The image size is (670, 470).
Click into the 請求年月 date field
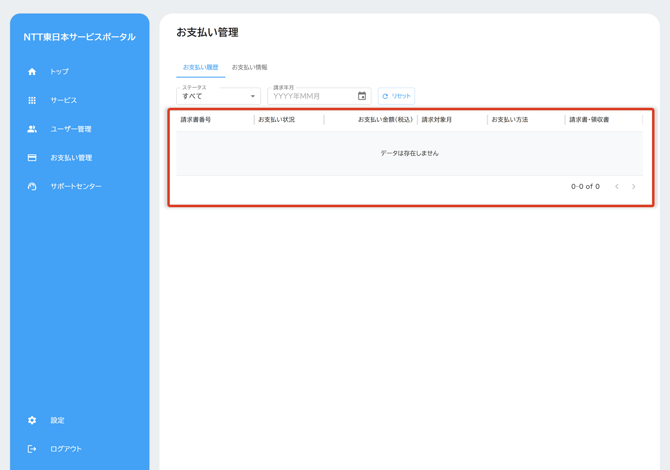[312, 97]
